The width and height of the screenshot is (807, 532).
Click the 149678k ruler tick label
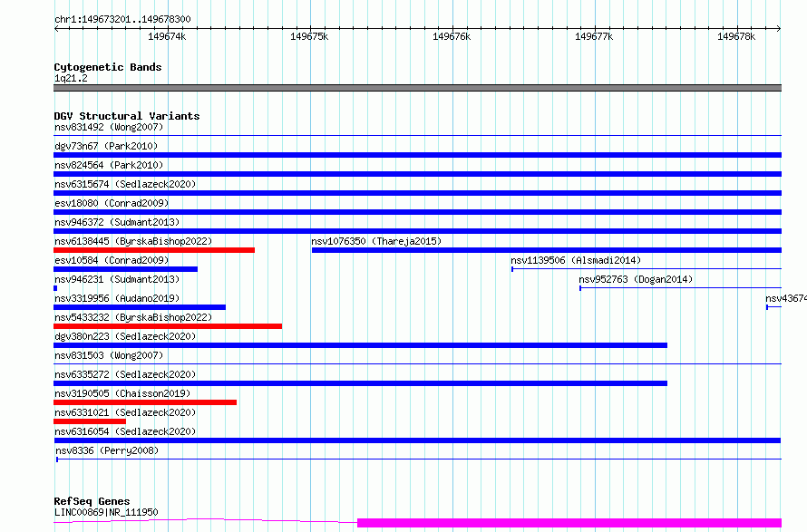pyautogui.click(x=736, y=36)
